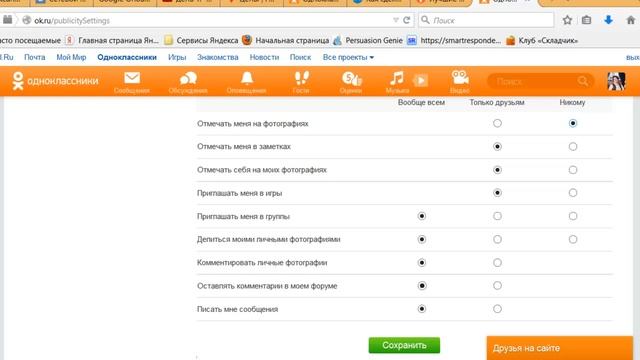The image size is (640, 360).
Task: Open Клуб «Складчик» bookmark
Action: coord(542,40)
